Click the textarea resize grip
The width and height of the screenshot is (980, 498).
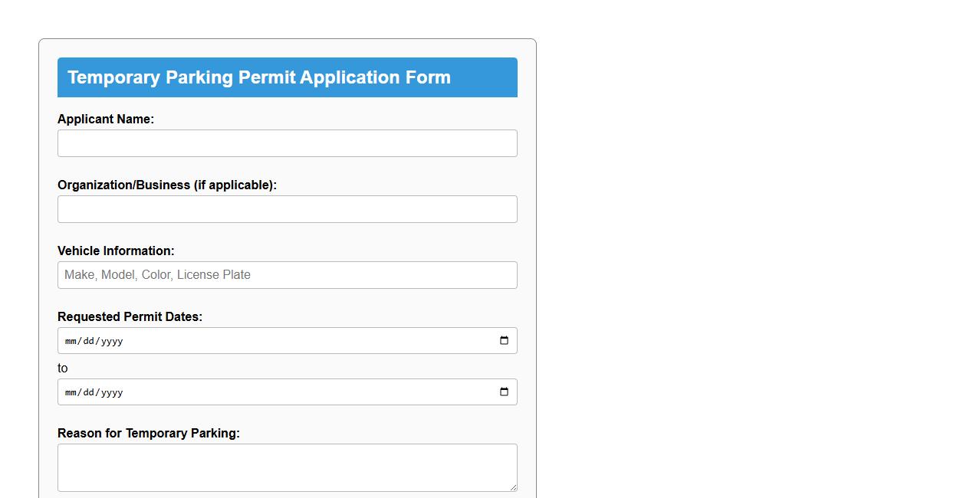514,488
